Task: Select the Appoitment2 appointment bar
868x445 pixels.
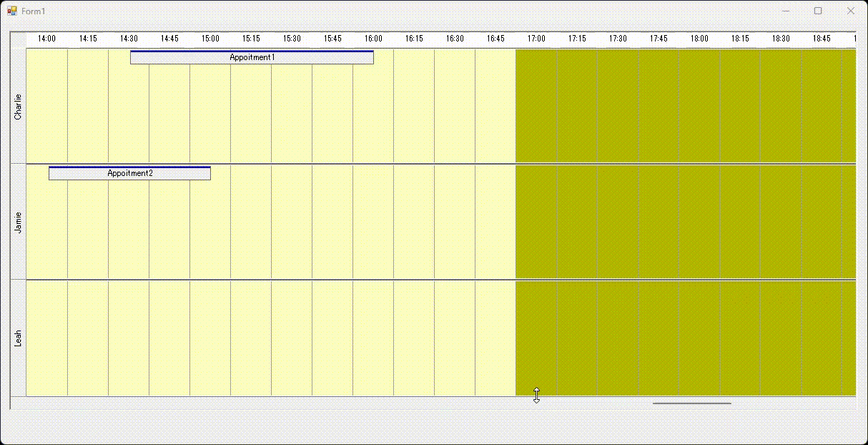Action: 129,173
